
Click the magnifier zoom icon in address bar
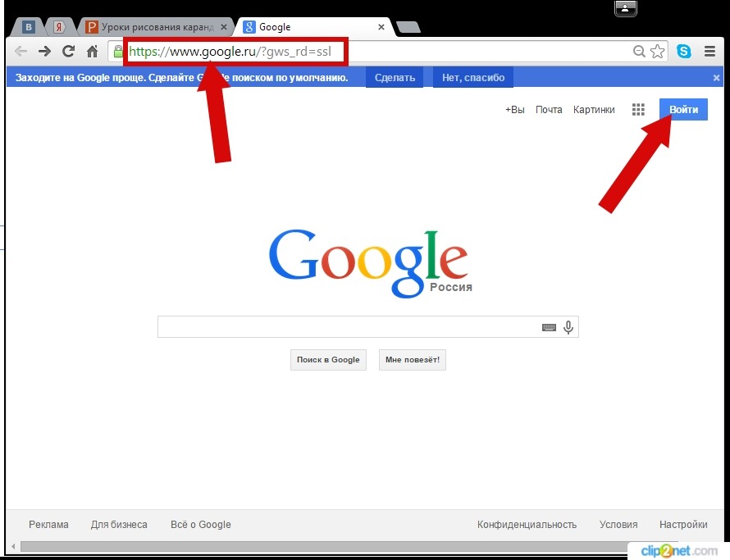tap(639, 51)
